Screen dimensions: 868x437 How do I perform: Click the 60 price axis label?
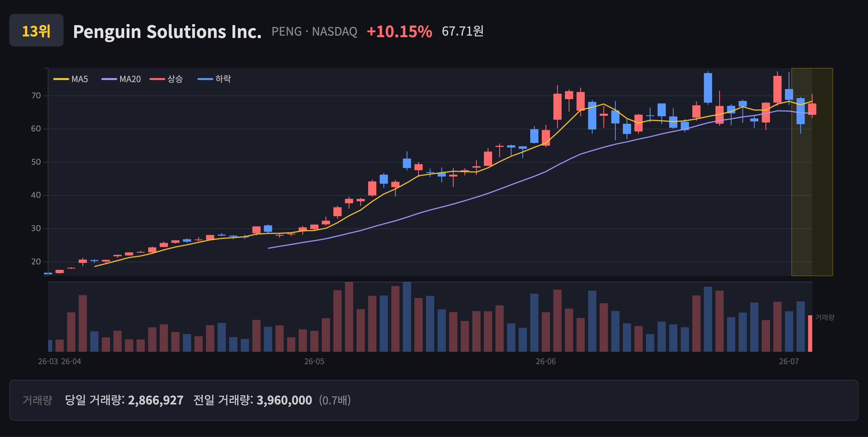click(x=36, y=129)
